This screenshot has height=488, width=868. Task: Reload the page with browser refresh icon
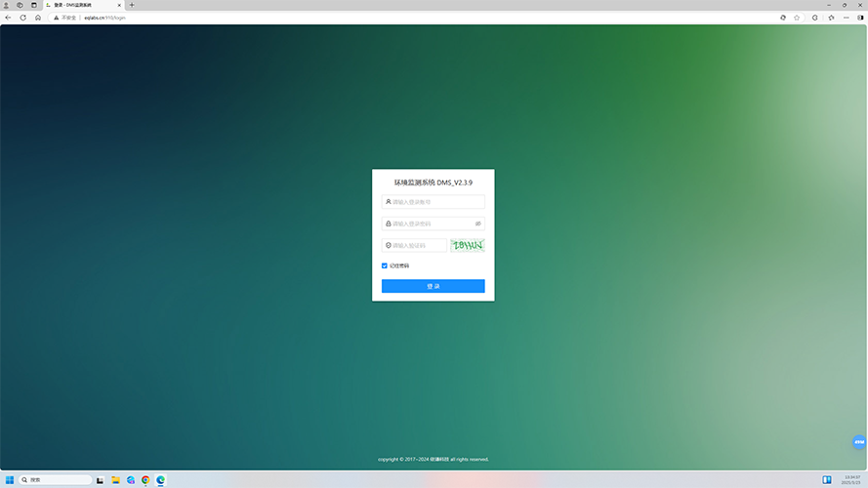[x=22, y=18]
